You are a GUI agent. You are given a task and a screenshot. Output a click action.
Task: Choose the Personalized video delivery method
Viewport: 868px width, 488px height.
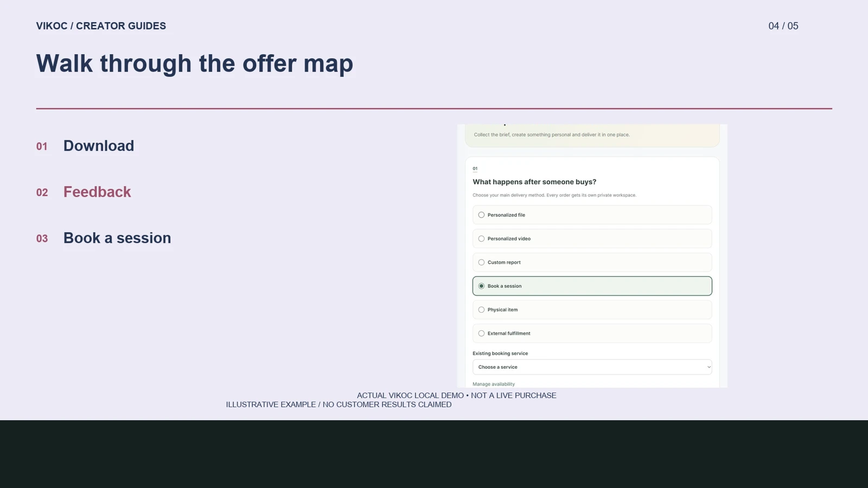592,239
